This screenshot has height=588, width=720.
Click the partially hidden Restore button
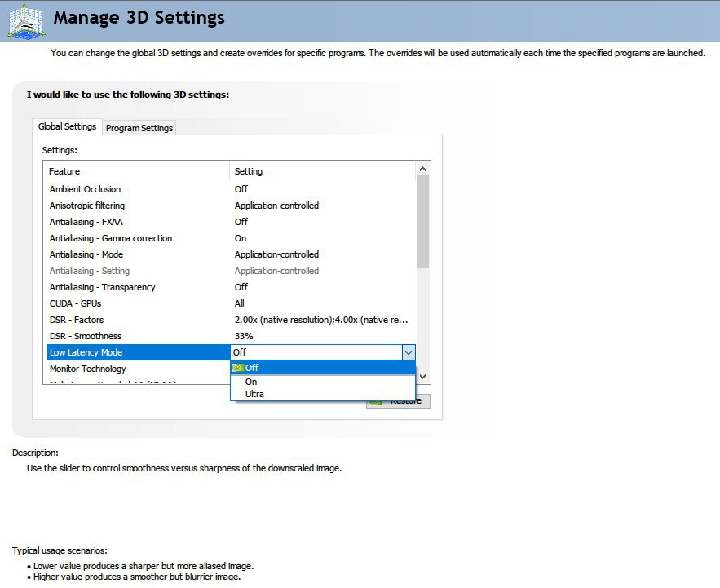[x=398, y=401]
